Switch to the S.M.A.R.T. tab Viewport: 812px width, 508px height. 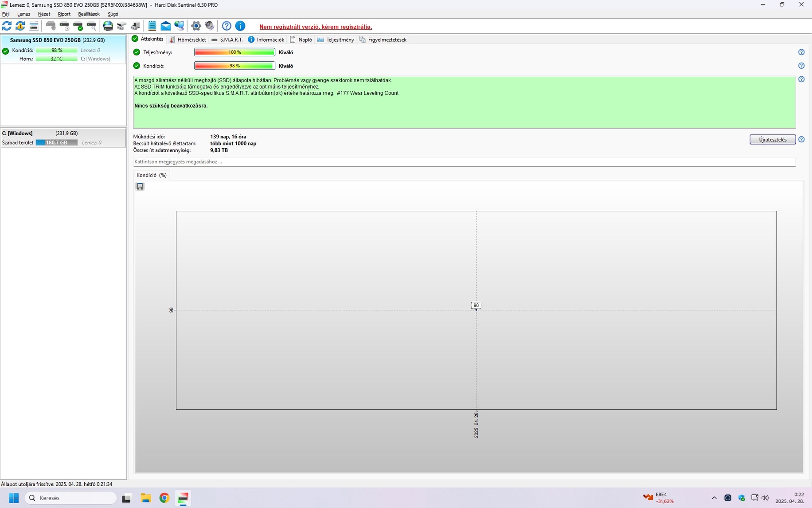click(x=227, y=39)
